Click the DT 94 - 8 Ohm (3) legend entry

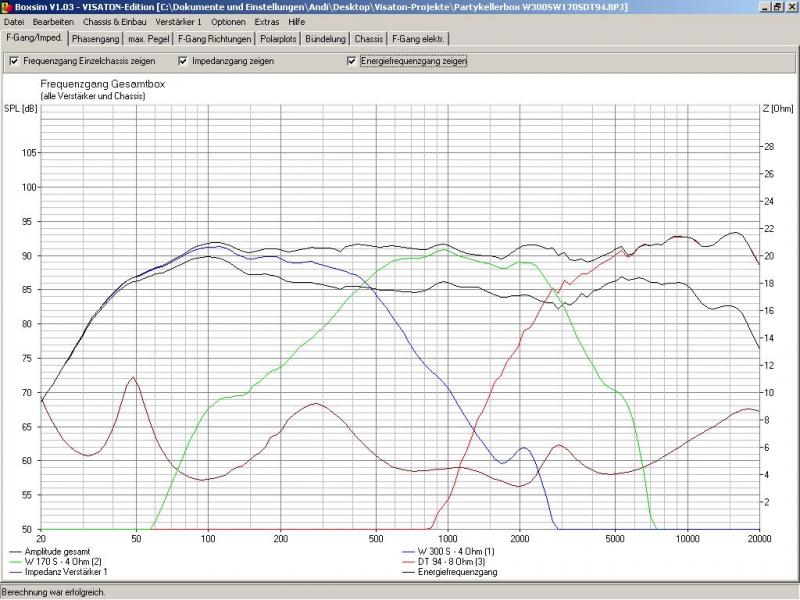pyautogui.click(x=444, y=562)
